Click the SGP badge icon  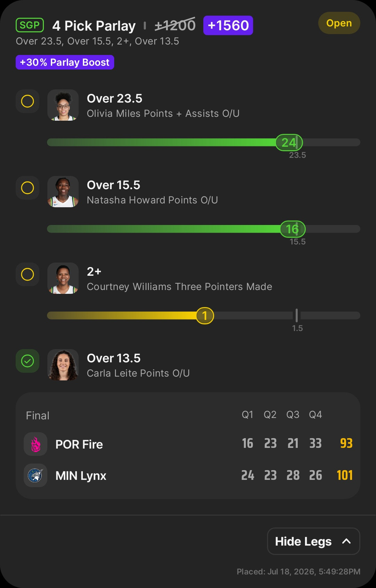[x=30, y=25]
